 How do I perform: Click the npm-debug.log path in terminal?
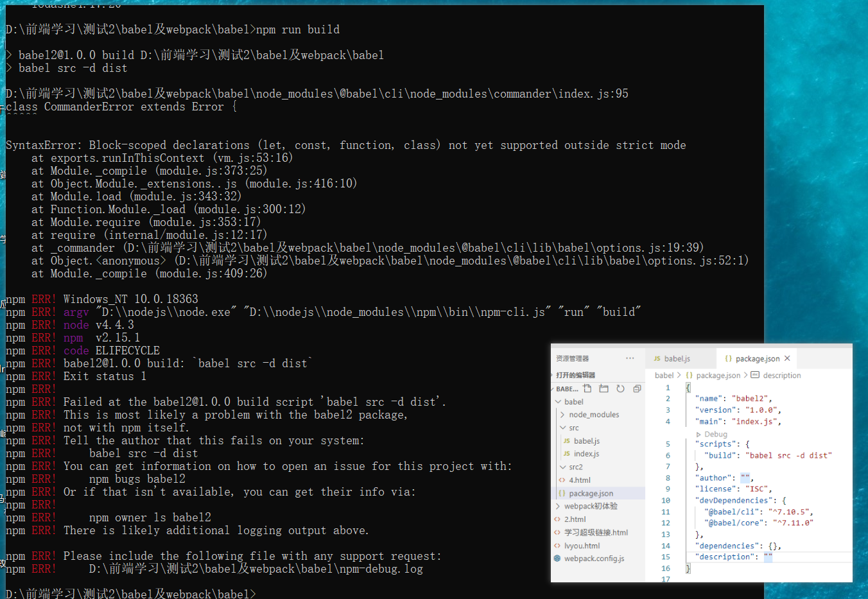pyautogui.click(x=256, y=569)
